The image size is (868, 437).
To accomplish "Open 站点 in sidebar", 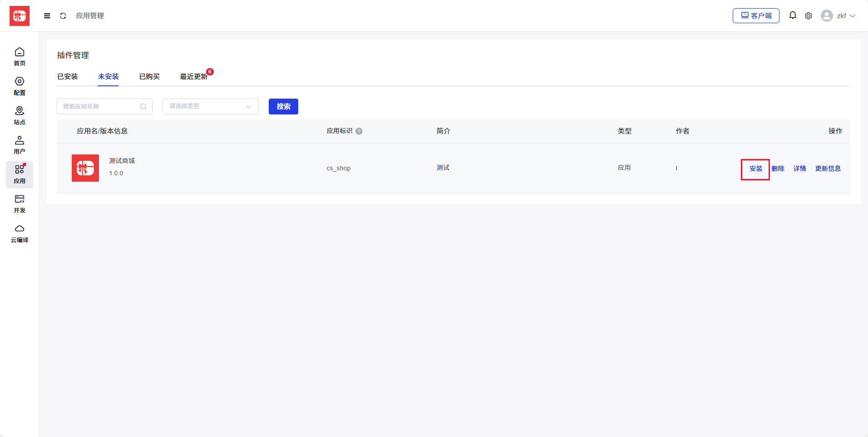I will point(20,115).
